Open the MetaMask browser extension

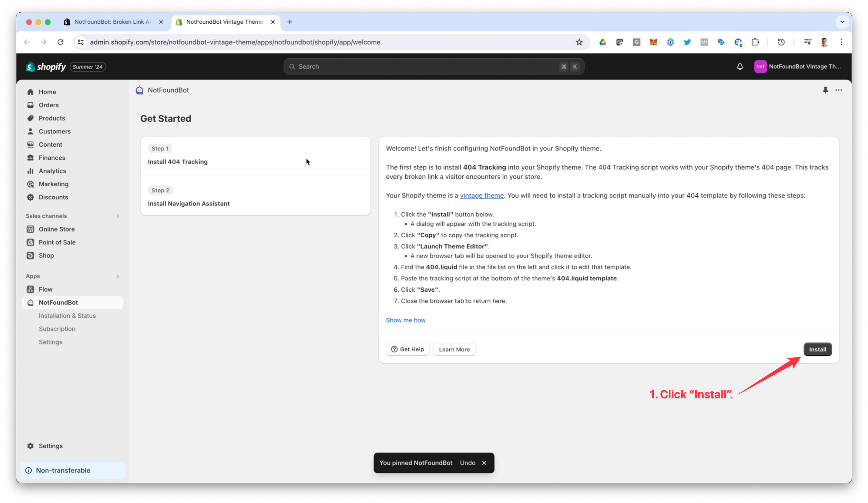[653, 42]
